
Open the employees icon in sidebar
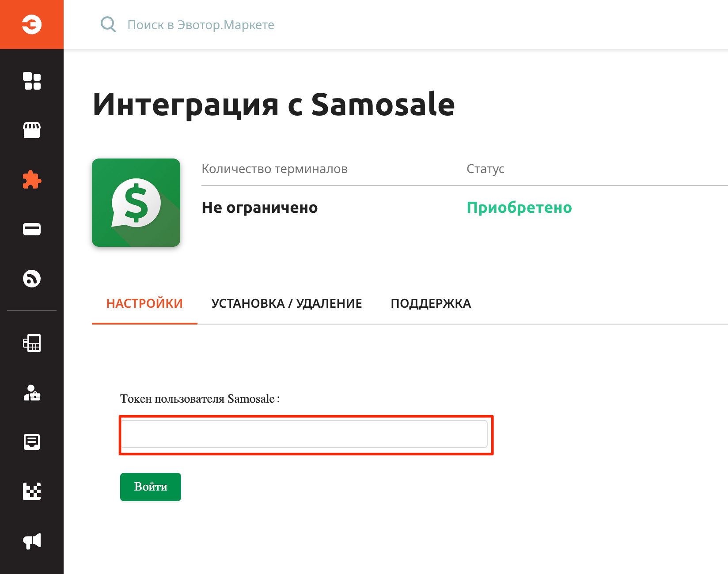pos(32,393)
